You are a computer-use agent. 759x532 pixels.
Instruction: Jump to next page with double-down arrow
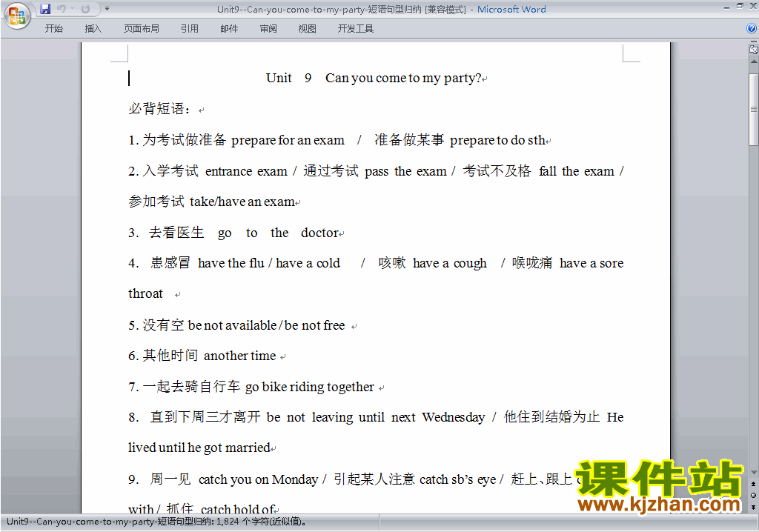tap(753, 507)
